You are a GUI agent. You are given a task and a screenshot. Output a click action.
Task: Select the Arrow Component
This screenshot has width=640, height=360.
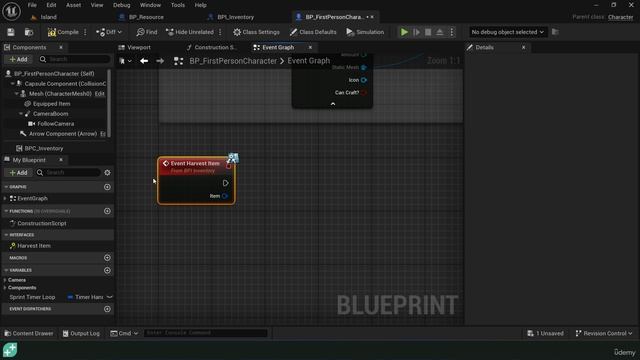click(x=63, y=133)
